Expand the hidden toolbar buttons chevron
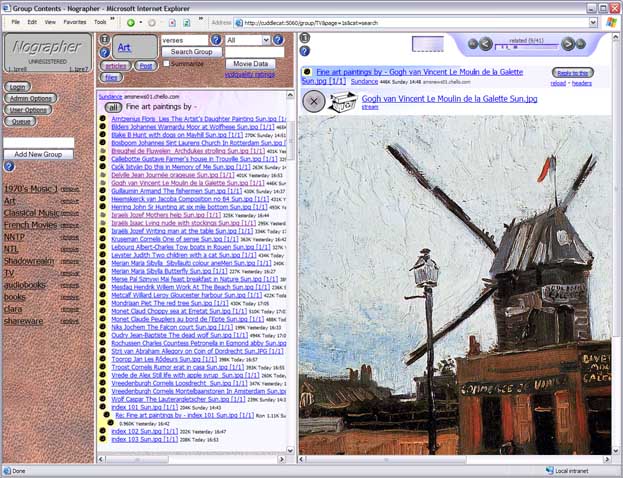This screenshot has width=623, height=478. [201, 19]
